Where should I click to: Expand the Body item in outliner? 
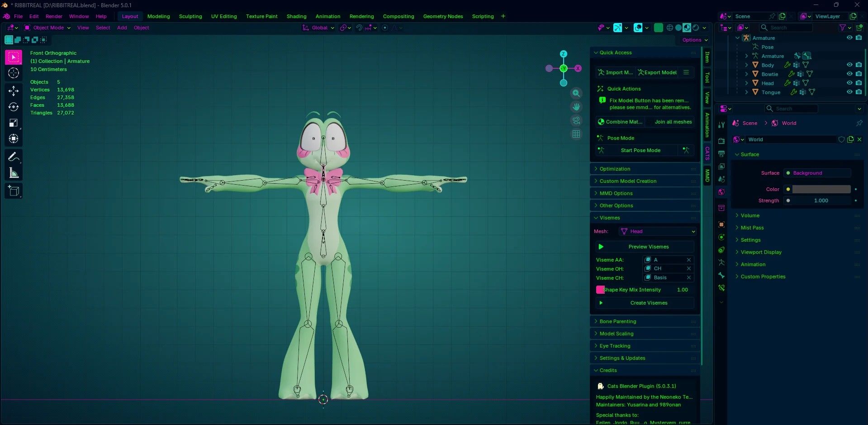746,65
